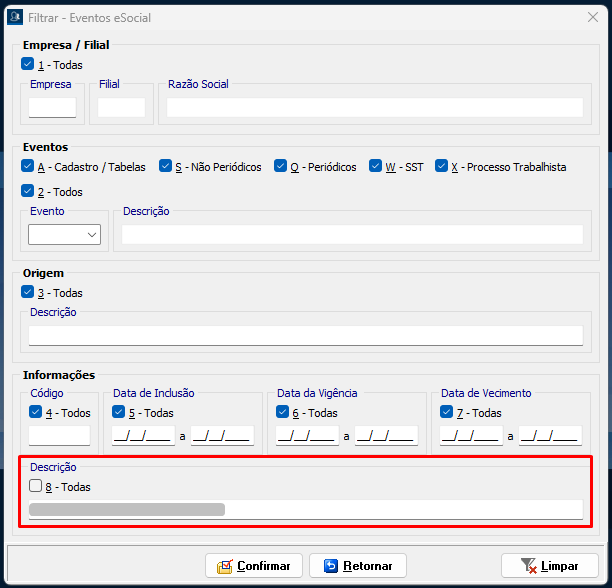Click the Informações Descrição text field
612x588 pixels.
point(305,509)
